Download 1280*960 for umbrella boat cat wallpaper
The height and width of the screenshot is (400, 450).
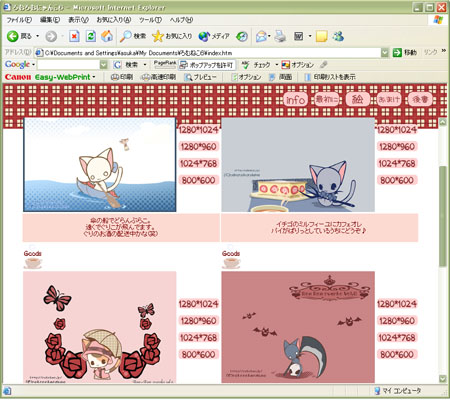coord(199,146)
